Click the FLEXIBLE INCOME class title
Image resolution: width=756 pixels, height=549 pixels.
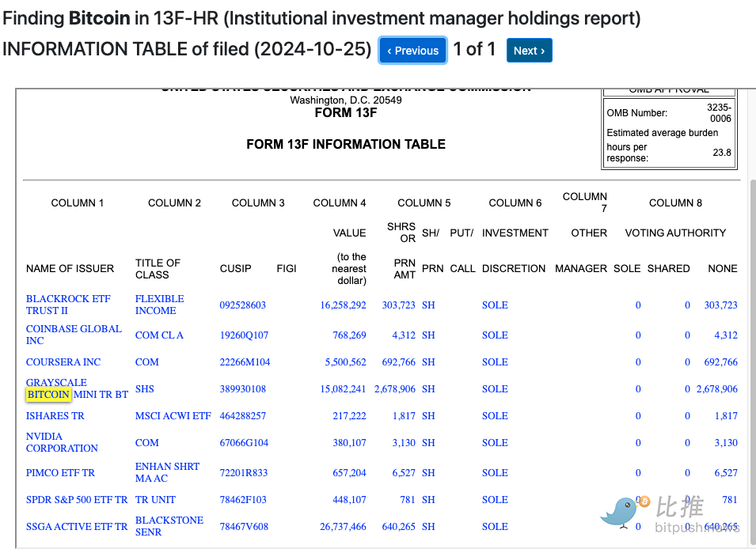[x=159, y=305]
